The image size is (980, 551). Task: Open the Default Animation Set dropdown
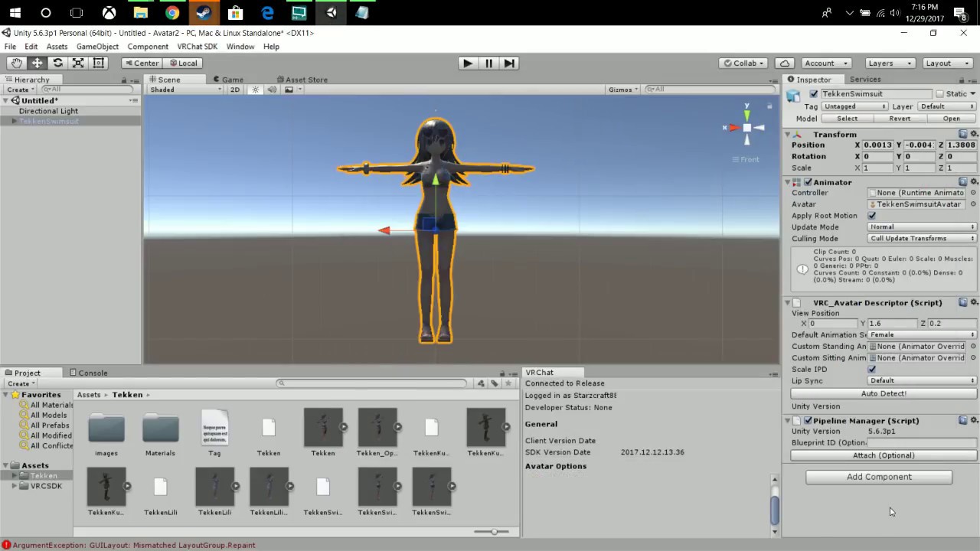(922, 334)
